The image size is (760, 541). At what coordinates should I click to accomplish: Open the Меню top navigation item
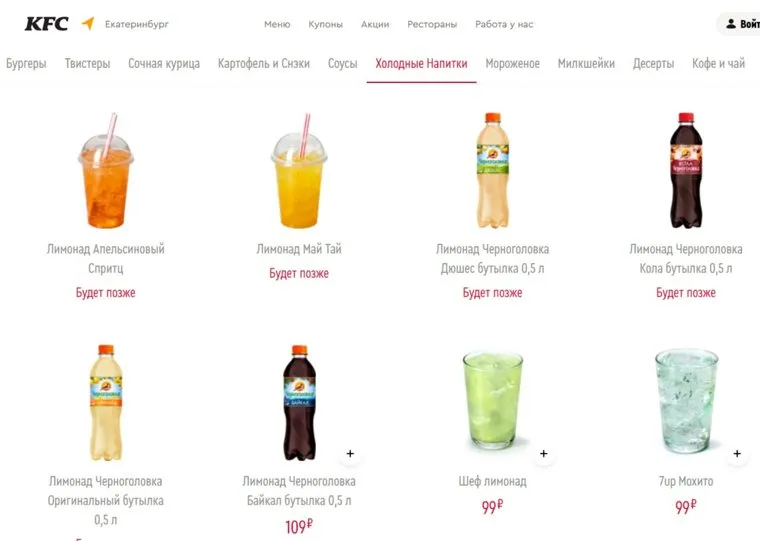point(277,24)
